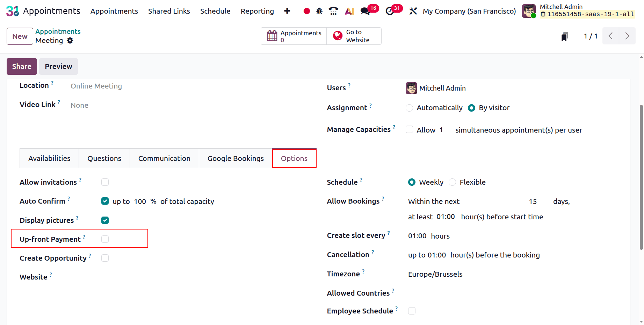Open My Company (San Francisco) switcher
Screen dimensions: 644x325
469,11
